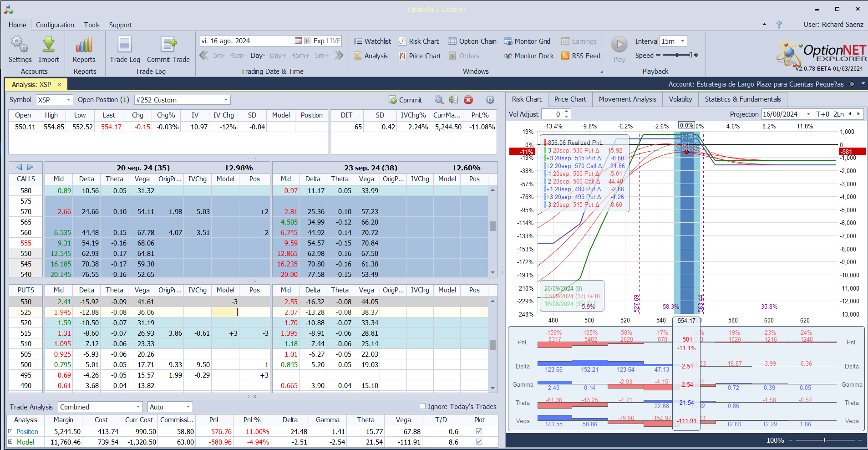Open the Analysis window

371,56
